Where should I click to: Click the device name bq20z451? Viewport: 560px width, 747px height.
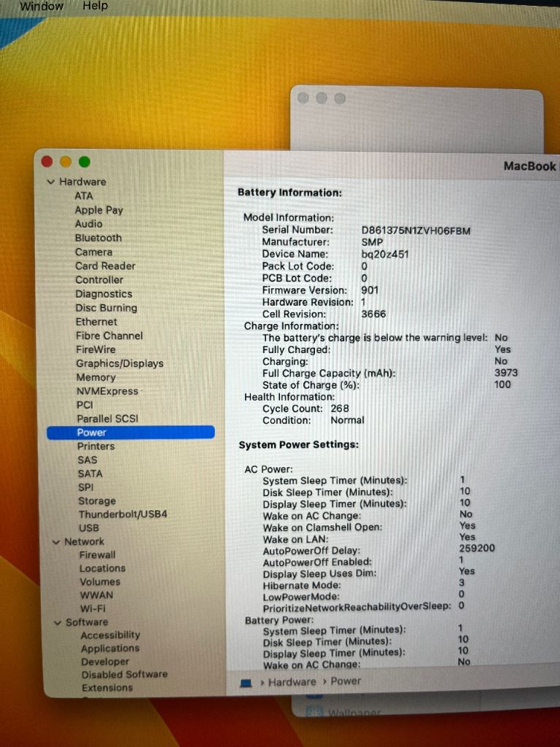(x=385, y=255)
